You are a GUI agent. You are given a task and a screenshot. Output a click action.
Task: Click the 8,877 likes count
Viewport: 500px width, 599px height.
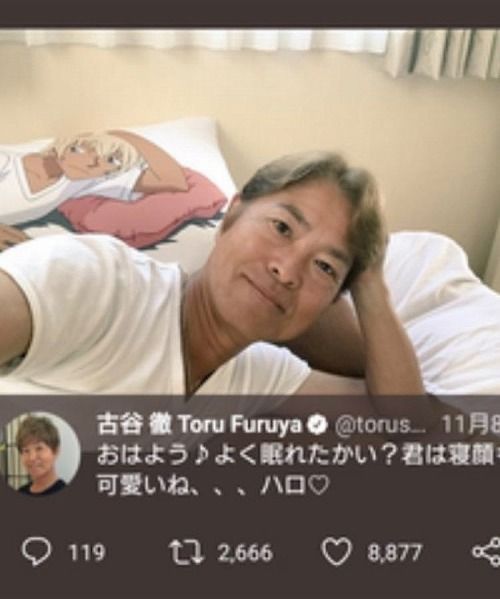395,552
